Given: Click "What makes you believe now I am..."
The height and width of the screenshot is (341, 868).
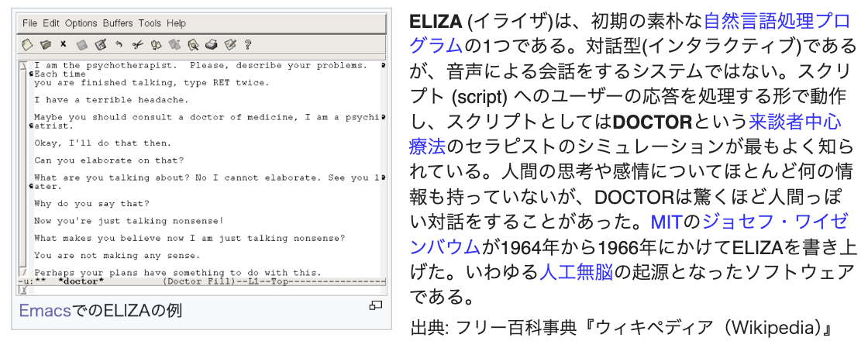Looking at the screenshot, I should point(189,239).
